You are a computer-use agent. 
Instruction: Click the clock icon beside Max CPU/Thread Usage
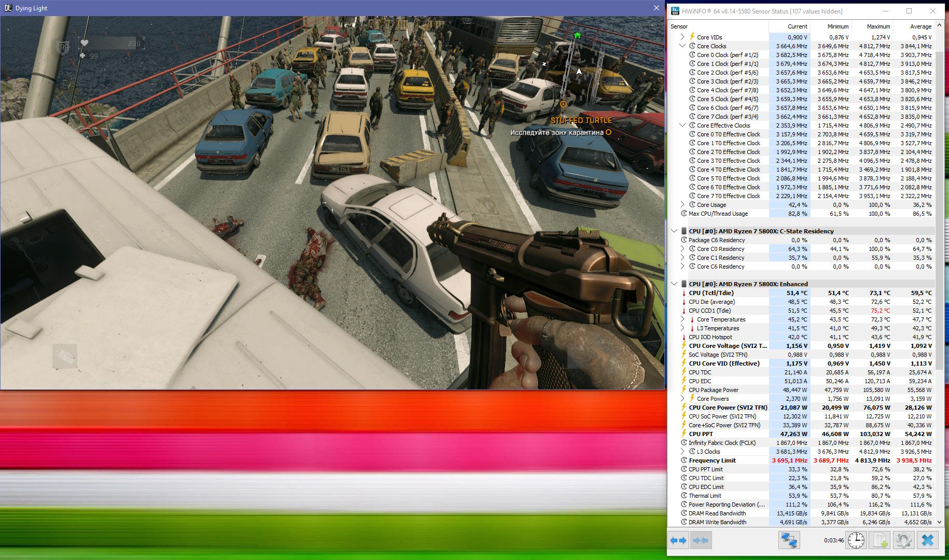click(684, 214)
